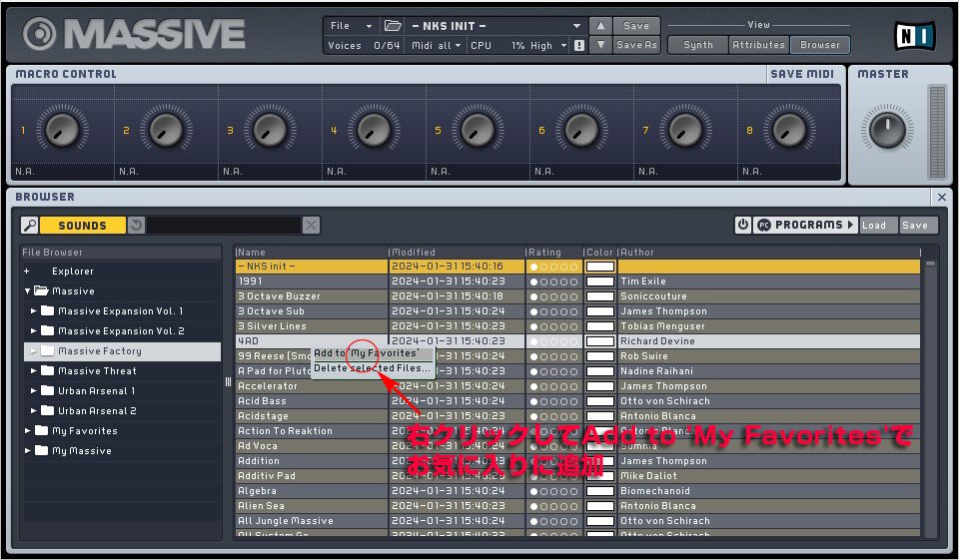Click the PC icon on PROGRAMS button
This screenshot has width=959, height=560.
coord(764,225)
